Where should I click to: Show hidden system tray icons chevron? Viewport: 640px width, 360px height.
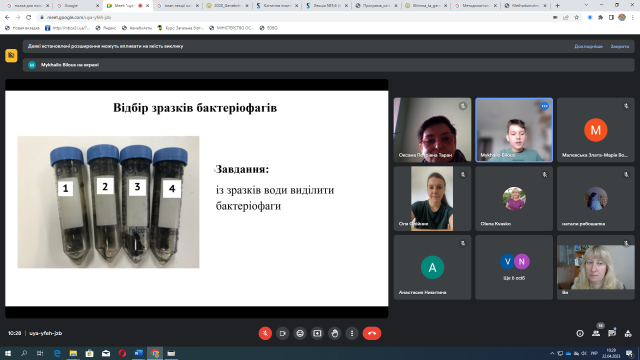[552, 353]
